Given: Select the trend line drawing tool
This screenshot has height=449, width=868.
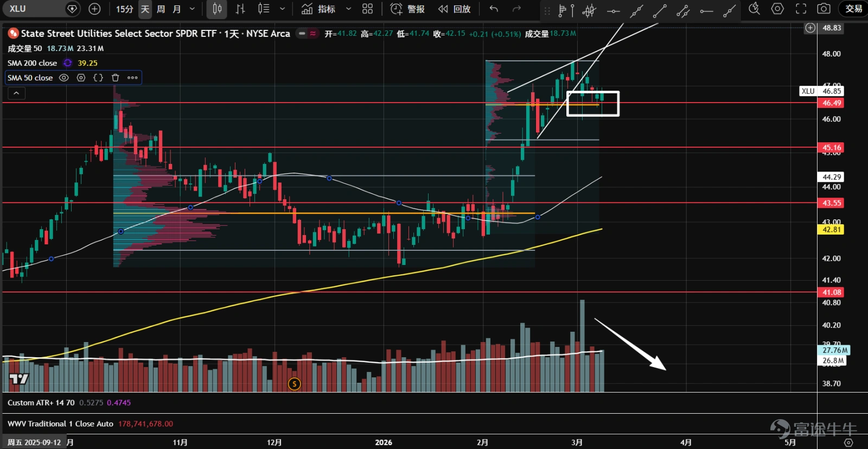Looking at the screenshot, I should [x=660, y=10].
